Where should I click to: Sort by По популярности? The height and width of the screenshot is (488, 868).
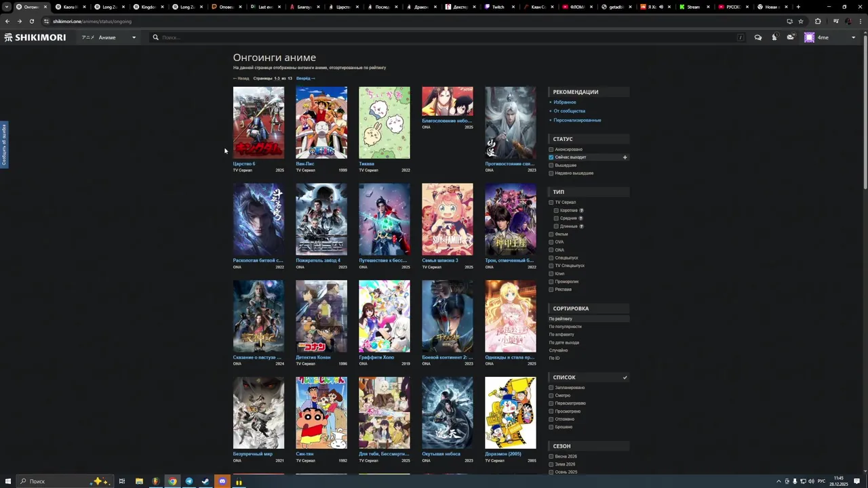[x=565, y=327]
